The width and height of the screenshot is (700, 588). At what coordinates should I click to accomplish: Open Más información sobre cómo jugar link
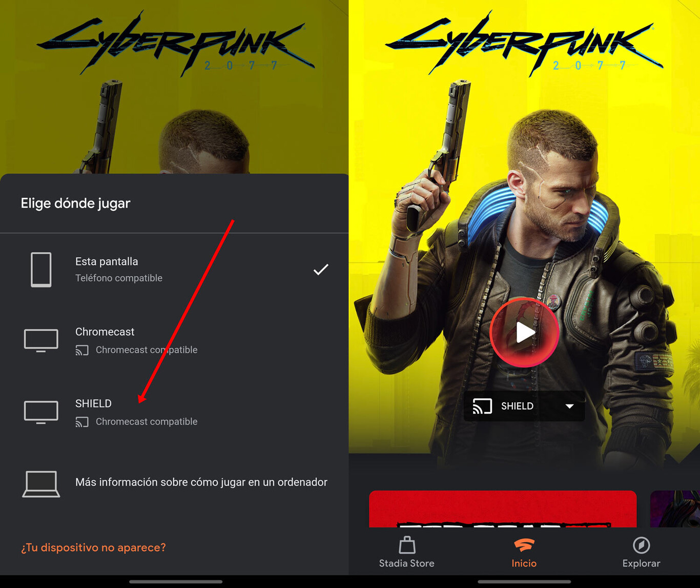click(201, 482)
